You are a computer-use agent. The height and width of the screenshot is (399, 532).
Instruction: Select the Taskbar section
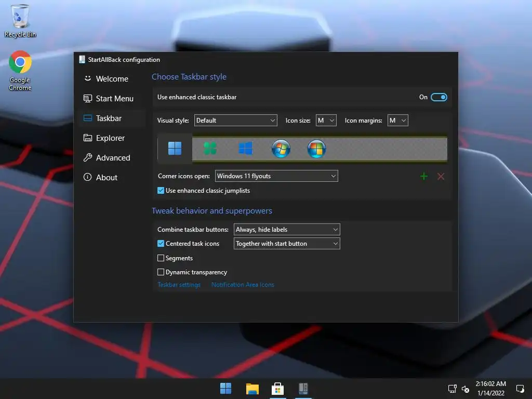[112, 118]
